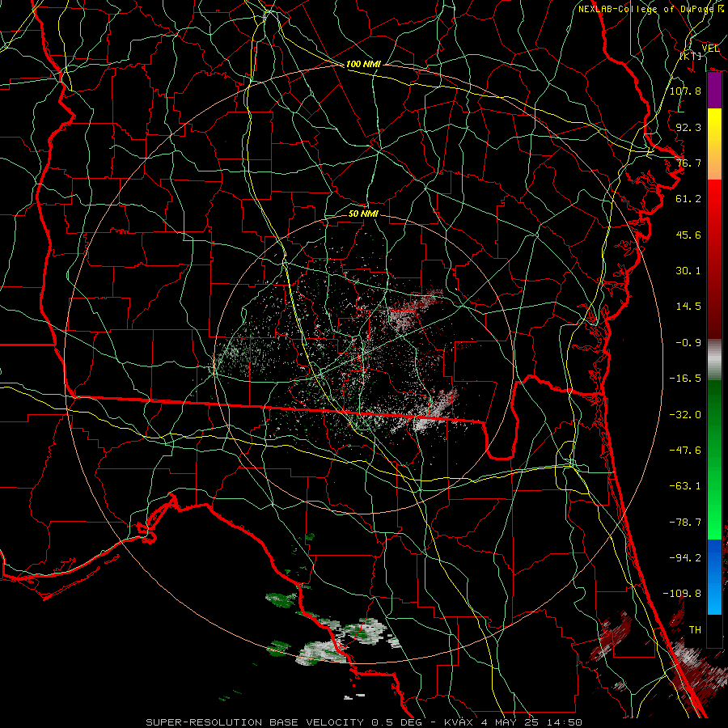Click the -32.0 legend value
Image resolution: width=728 pixels, height=728 pixels.
(x=685, y=415)
